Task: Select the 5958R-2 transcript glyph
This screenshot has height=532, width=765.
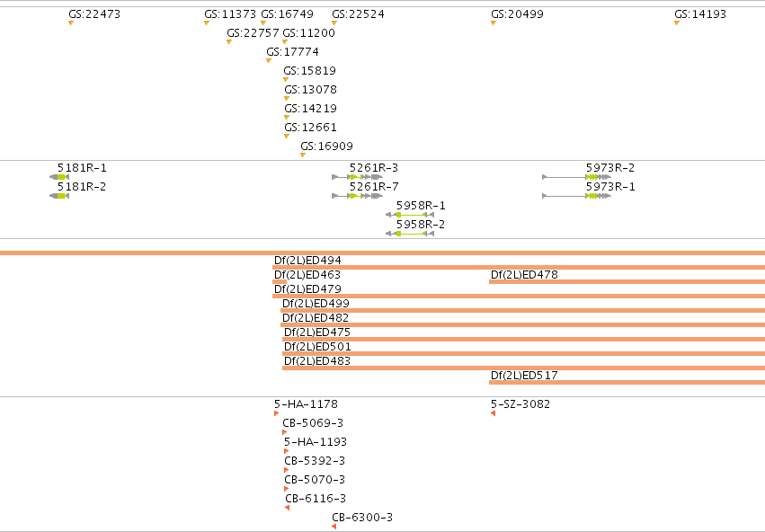Action: [410, 234]
